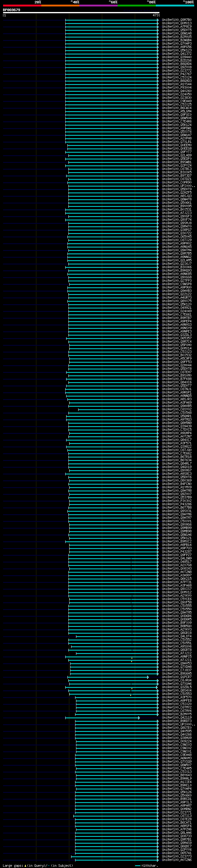Select hit label UniRef100_P30302

coord(177,501)
